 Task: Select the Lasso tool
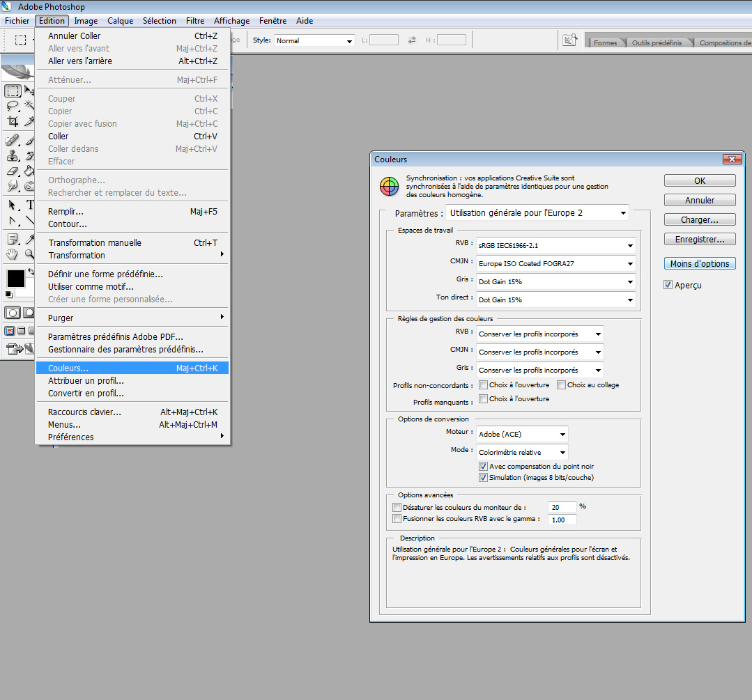(x=13, y=106)
